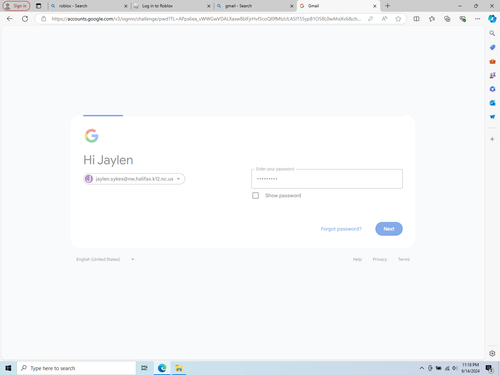Show hidden system tray icons

pos(422,368)
